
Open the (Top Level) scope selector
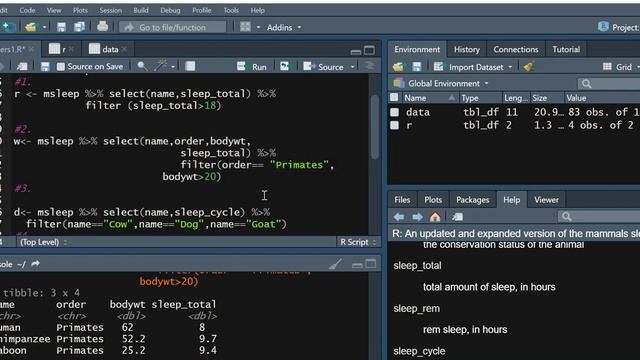click(43, 242)
